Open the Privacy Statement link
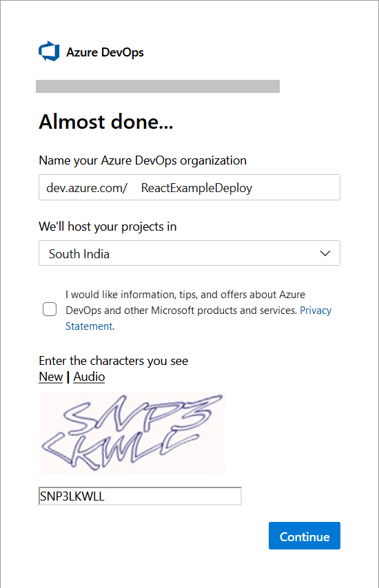379x588 pixels. [315, 311]
